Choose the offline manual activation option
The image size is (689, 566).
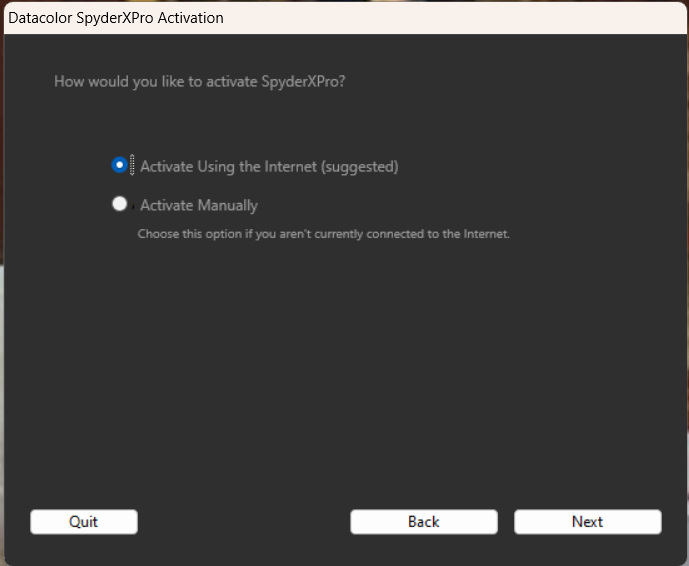tap(120, 203)
